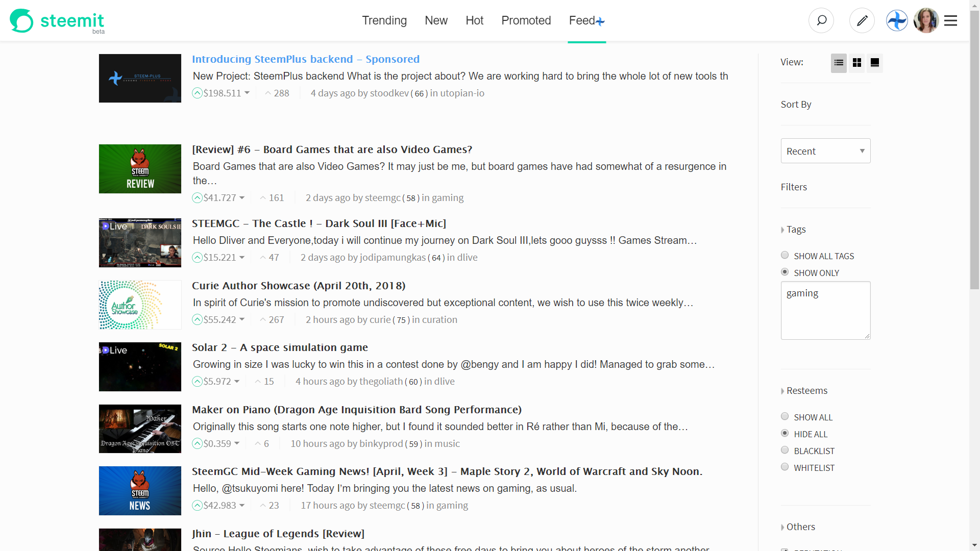Viewport: 980px width, 551px height.
Task: Upvote the Solar 2 space simulation post
Action: (x=197, y=381)
